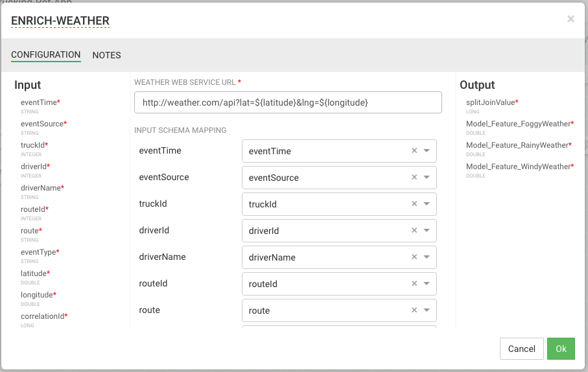
Task: Open the eventSource dropdown arrow
Action: point(427,178)
